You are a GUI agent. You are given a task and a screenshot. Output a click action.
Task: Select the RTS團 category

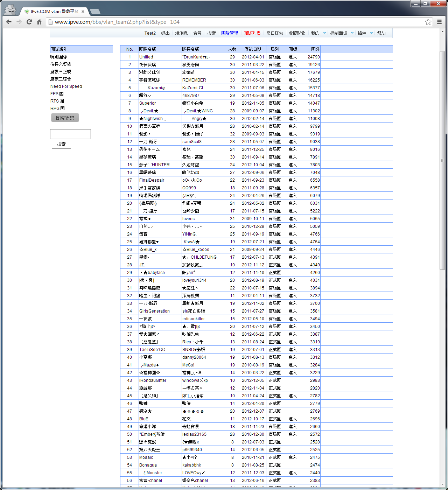click(x=57, y=101)
